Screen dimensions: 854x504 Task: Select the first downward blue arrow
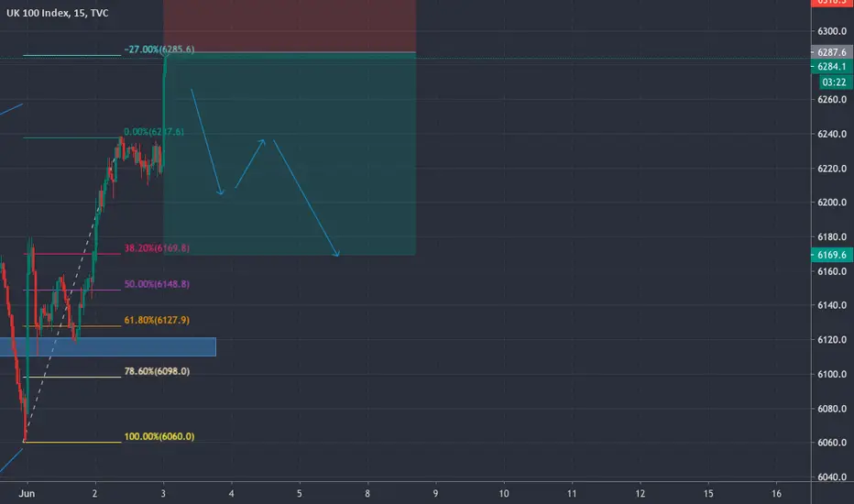207,142
